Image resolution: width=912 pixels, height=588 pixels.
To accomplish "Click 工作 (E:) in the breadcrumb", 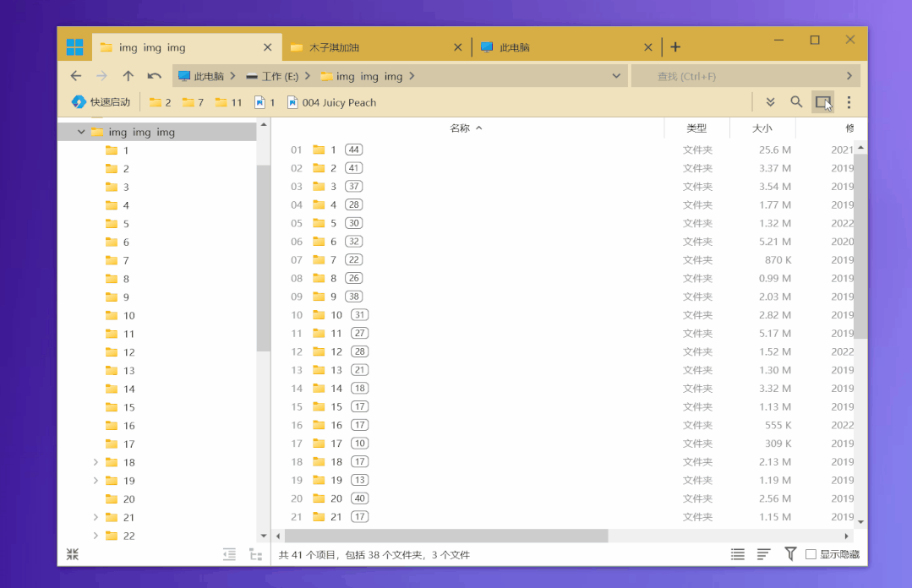I will click(272, 76).
